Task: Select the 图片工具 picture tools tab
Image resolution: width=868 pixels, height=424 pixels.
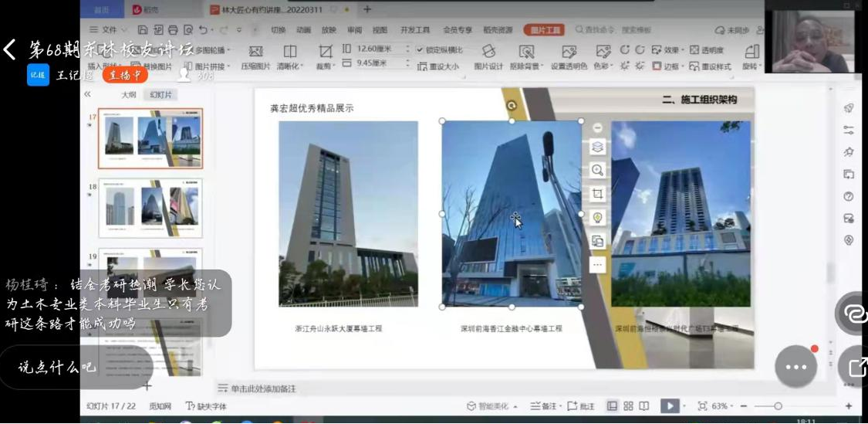Action: click(545, 30)
